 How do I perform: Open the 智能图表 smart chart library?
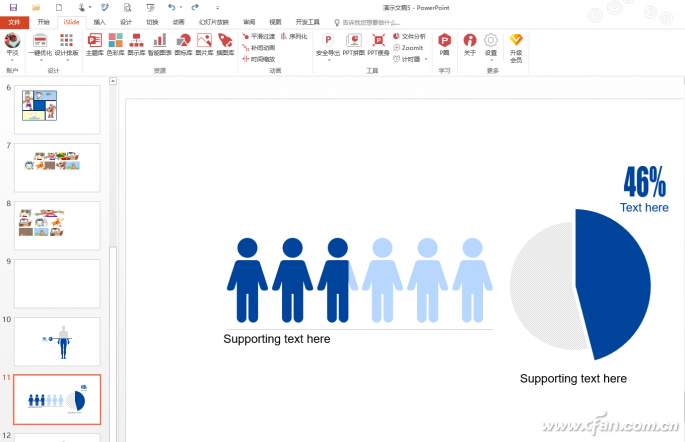(159, 45)
